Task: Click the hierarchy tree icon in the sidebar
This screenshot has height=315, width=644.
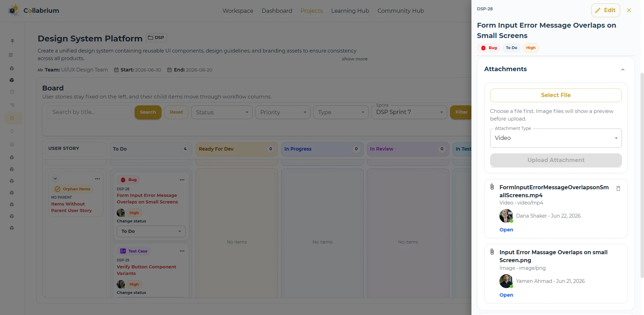Action: [x=12, y=105]
